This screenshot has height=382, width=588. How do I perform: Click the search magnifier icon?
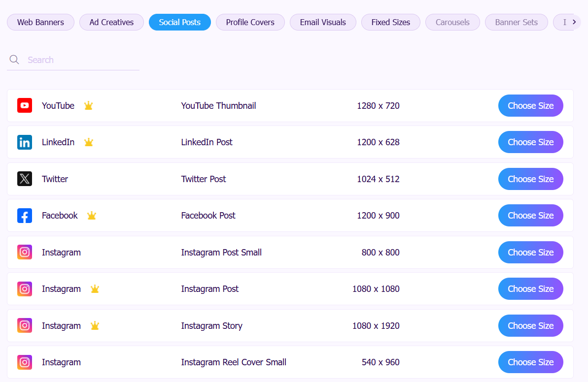[x=14, y=60]
